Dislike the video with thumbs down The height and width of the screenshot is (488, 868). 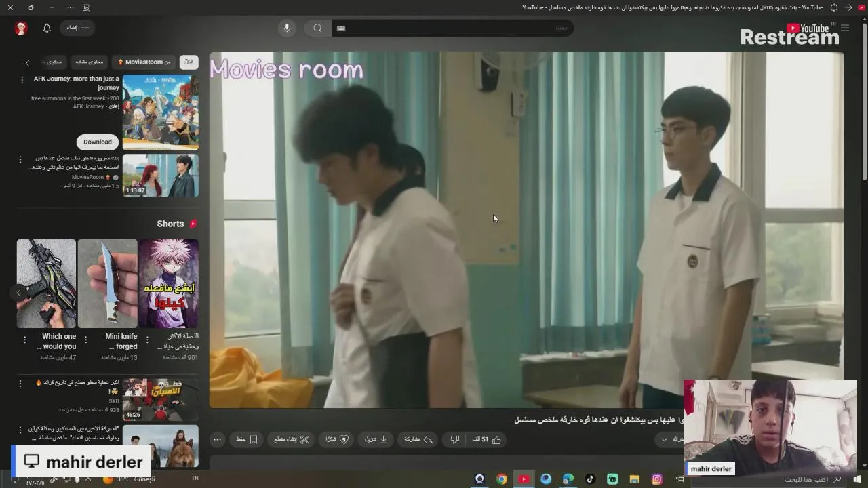pyautogui.click(x=455, y=439)
